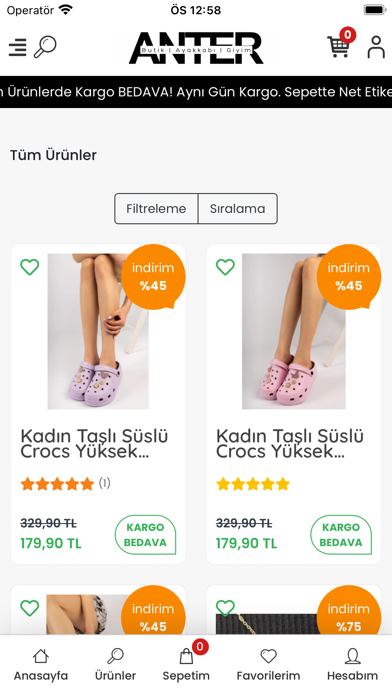Open the lilac Crocs product image

(98, 331)
